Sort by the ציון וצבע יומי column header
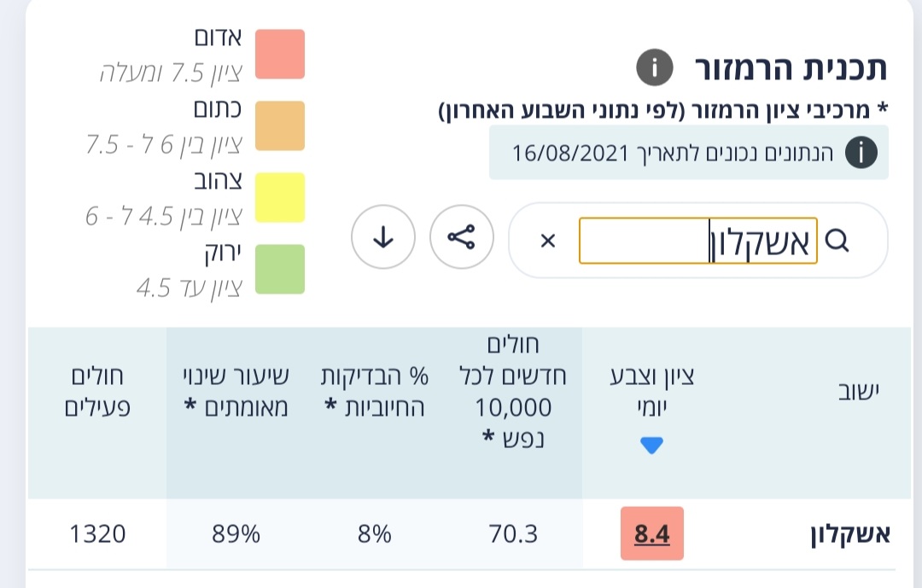Screen dimensions: 922x588 tap(651, 391)
